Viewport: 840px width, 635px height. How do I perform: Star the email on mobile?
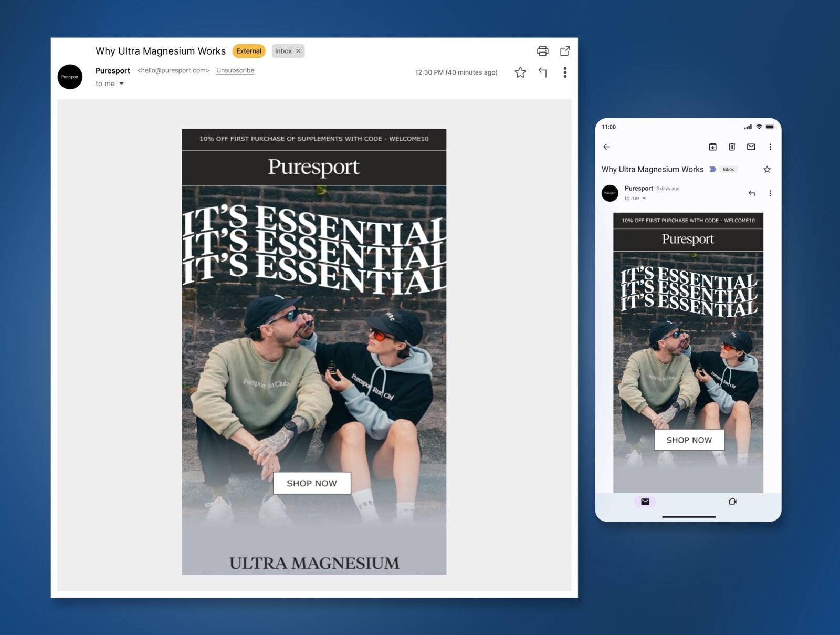pos(767,169)
